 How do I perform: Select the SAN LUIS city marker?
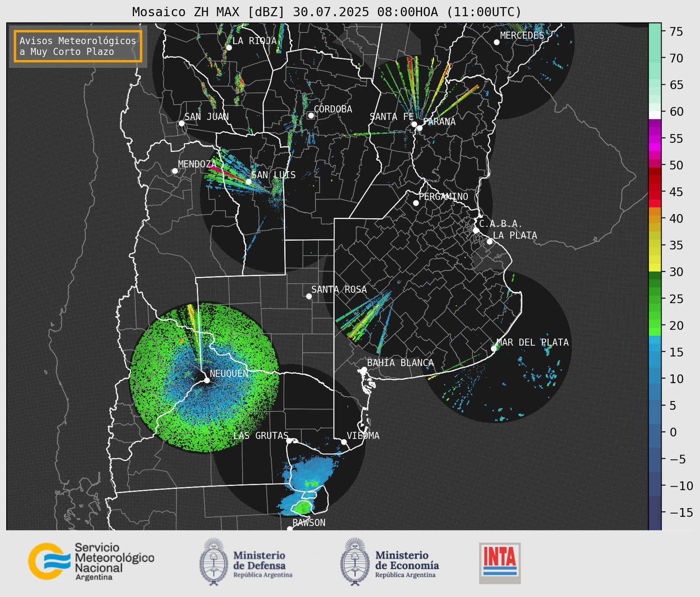pyautogui.click(x=249, y=181)
